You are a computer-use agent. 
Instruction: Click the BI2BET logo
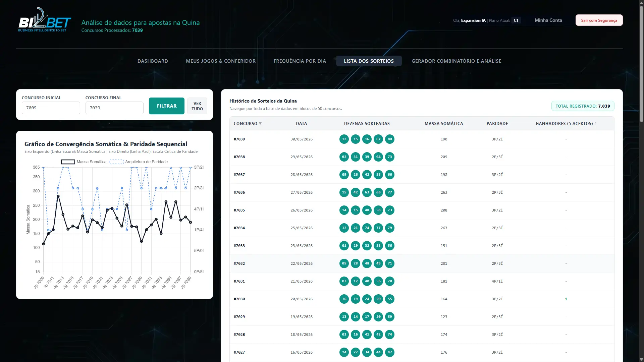click(45, 20)
